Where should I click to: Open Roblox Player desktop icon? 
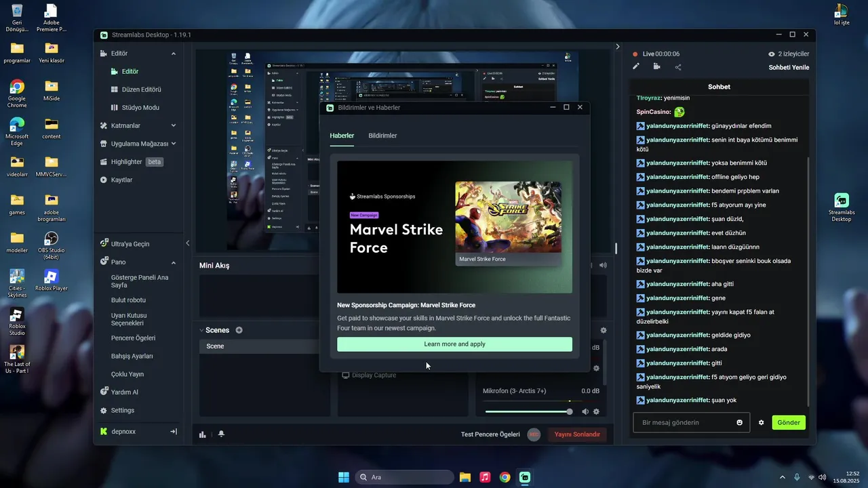52,279
